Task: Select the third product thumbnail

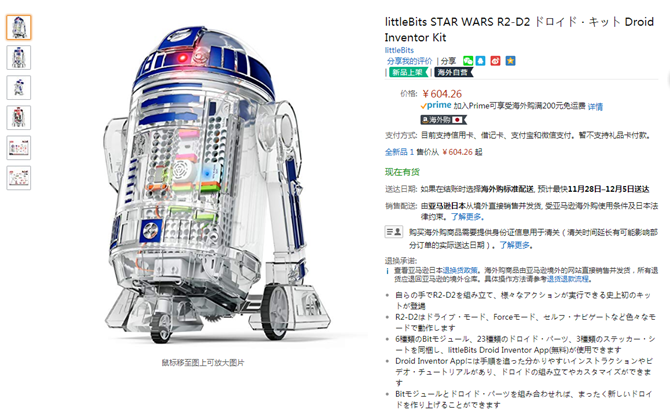Action: [19, 87]
